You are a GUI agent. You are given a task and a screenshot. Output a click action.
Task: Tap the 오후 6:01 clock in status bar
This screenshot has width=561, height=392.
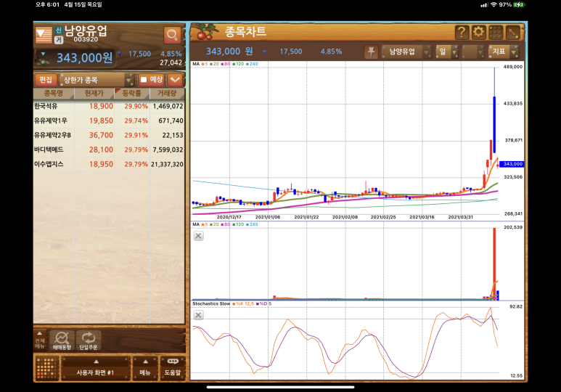point(47,4)
